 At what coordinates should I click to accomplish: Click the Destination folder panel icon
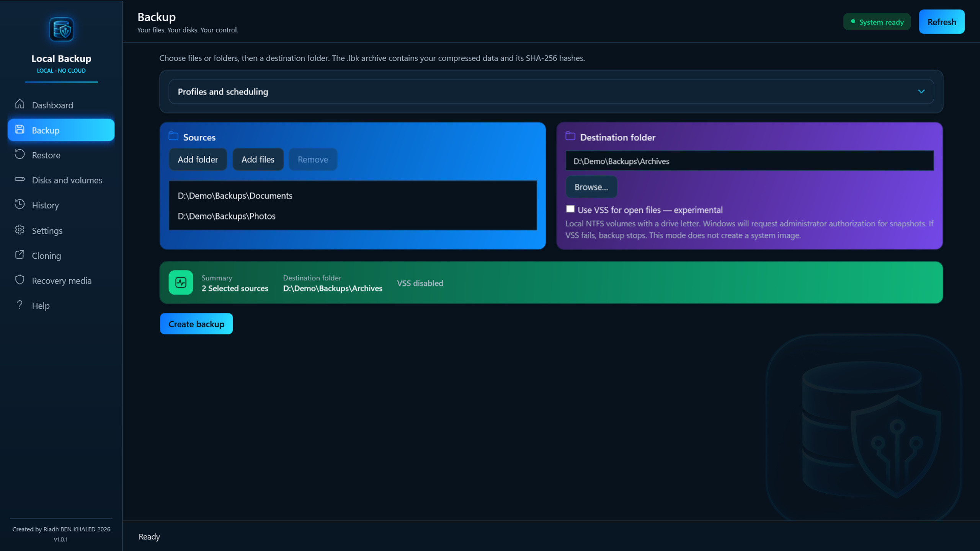click(570, 136)
